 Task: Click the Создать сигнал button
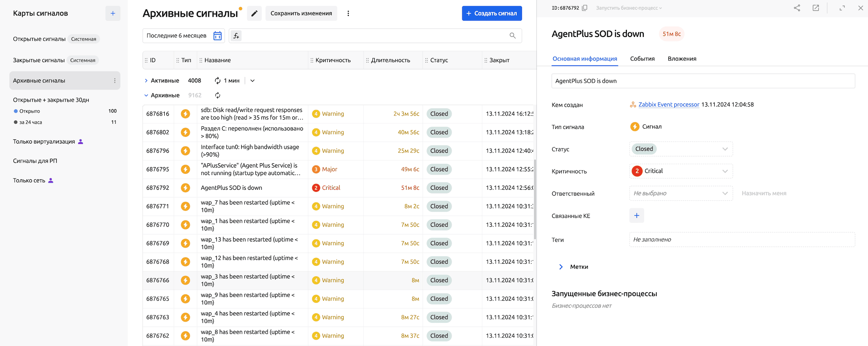[x=492, y=13]
